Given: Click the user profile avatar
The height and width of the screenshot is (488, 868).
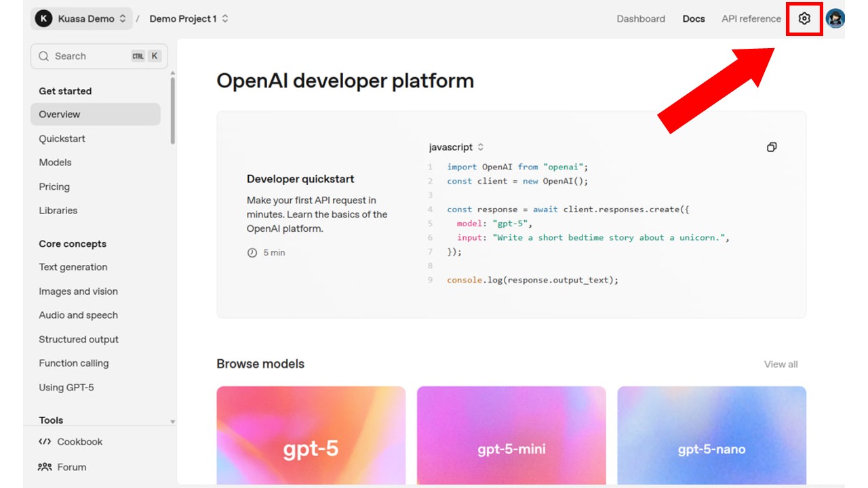Looking at the screenshot, I should pos(835,19).
